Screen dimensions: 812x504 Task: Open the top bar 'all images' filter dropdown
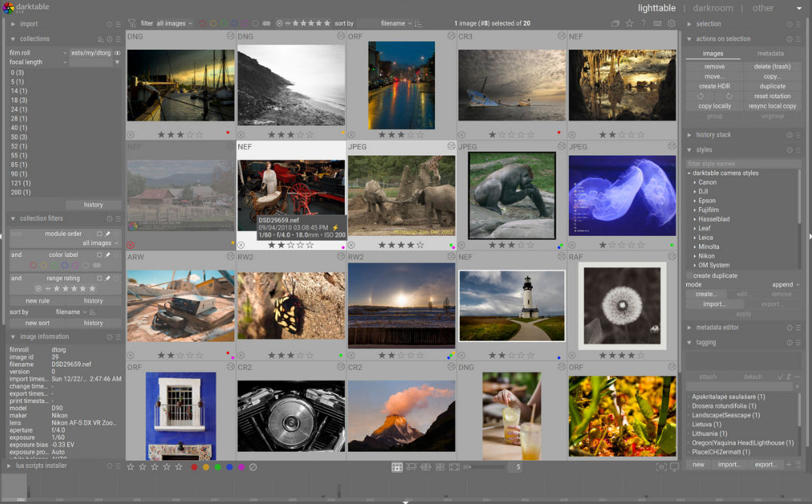pos(174,23)
